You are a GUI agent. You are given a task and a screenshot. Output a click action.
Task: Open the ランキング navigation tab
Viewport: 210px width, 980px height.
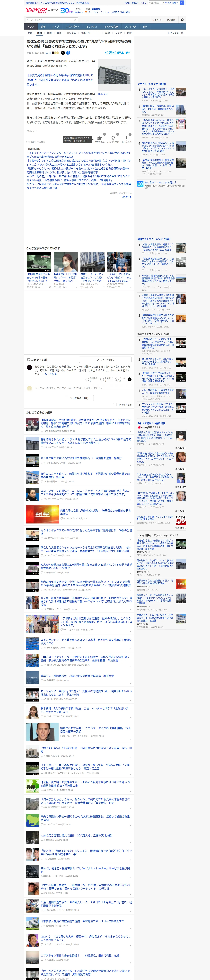click(x=130, y=27)
